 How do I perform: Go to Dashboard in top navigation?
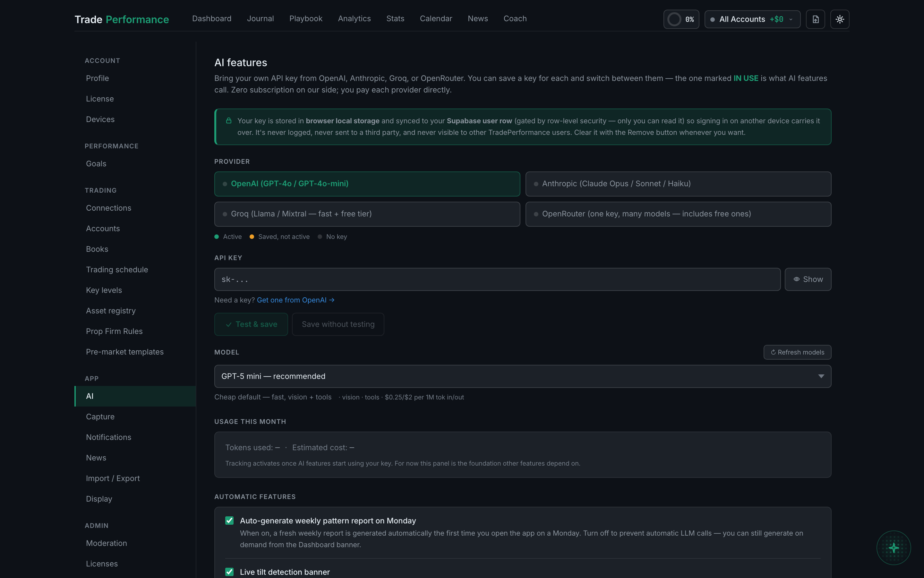click(x=212, y=19)
